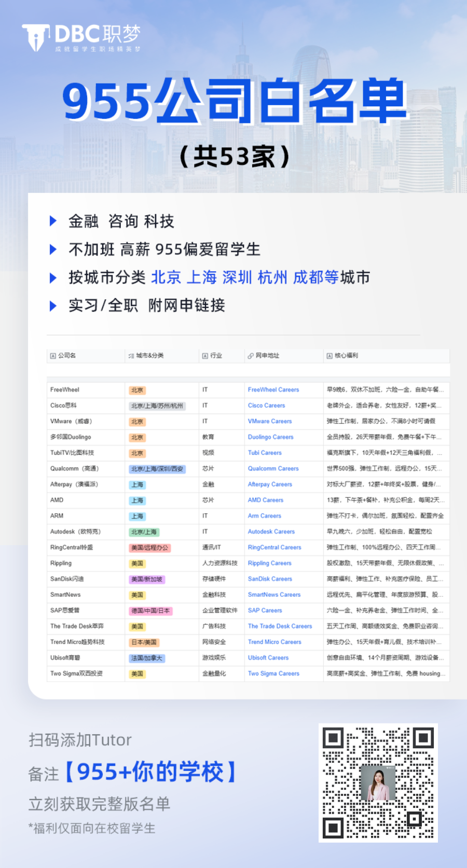Image resolution: width=467 pixels, height=868 pixels.
Task: Select the 核心福利 column header
Action: 386,356
